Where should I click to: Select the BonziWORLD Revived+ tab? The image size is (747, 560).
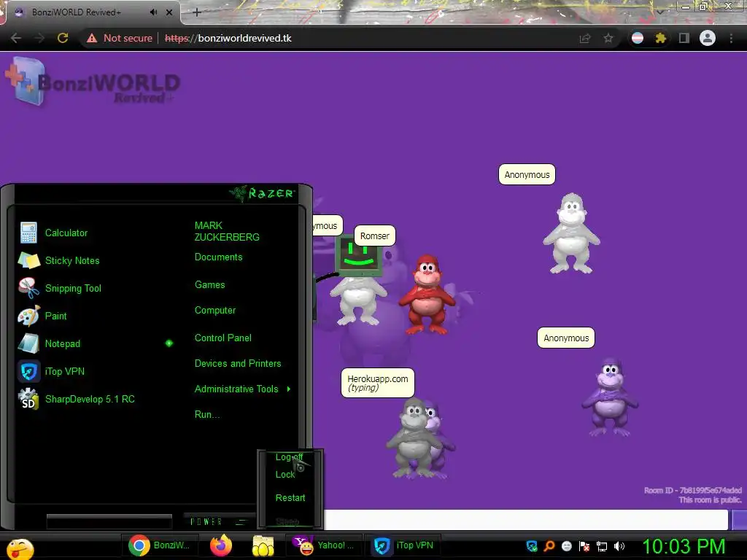[x=90, y=12]
